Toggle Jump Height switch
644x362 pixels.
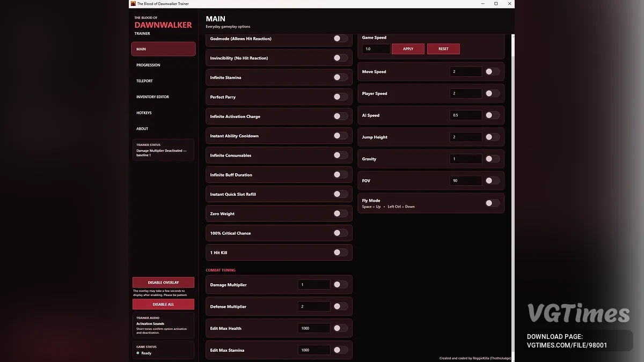point(492,137)
